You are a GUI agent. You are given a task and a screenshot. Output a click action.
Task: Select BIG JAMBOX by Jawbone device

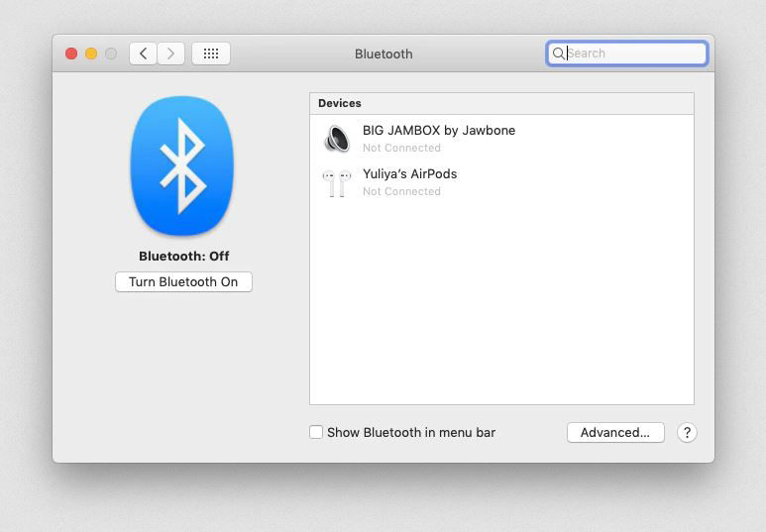pyautogui.click(x=501, y=139)
